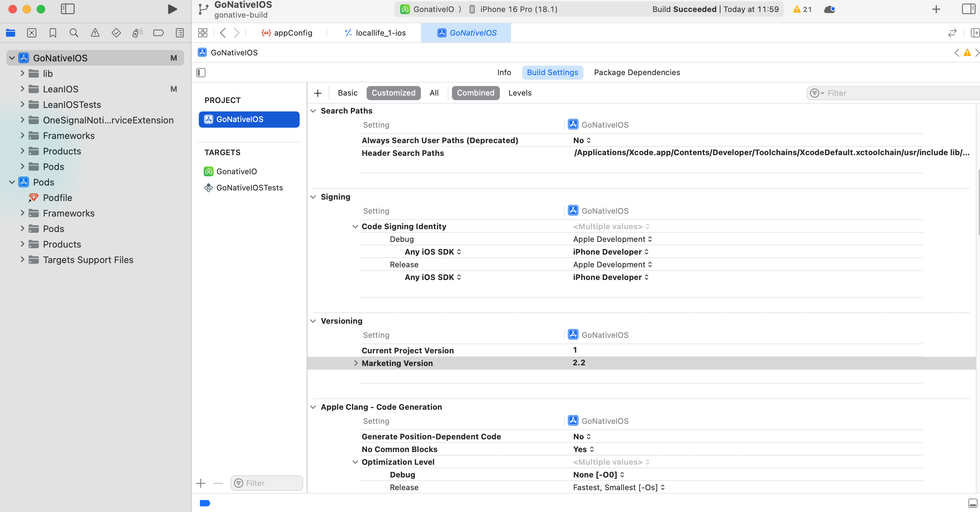This screenshot has height=512, width=980.
Task: Remove the selected target with minus
Action: click(218, 483)
